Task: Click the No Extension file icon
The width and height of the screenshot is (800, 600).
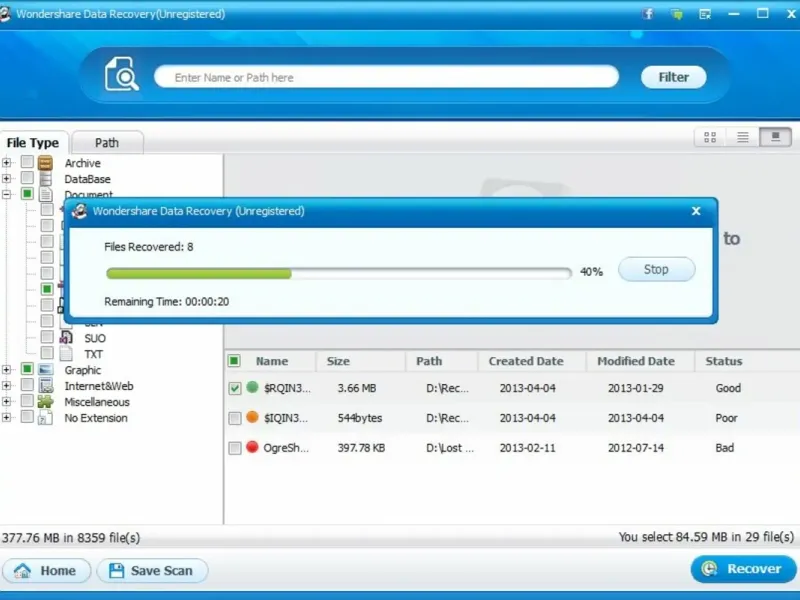Action: (x=45, y=417)
